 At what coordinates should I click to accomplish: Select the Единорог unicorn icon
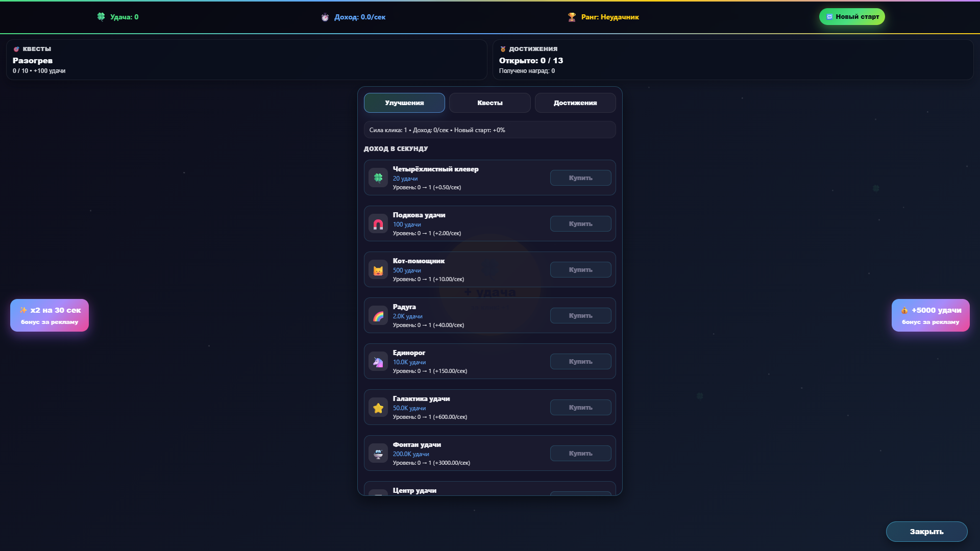point(378,361)
